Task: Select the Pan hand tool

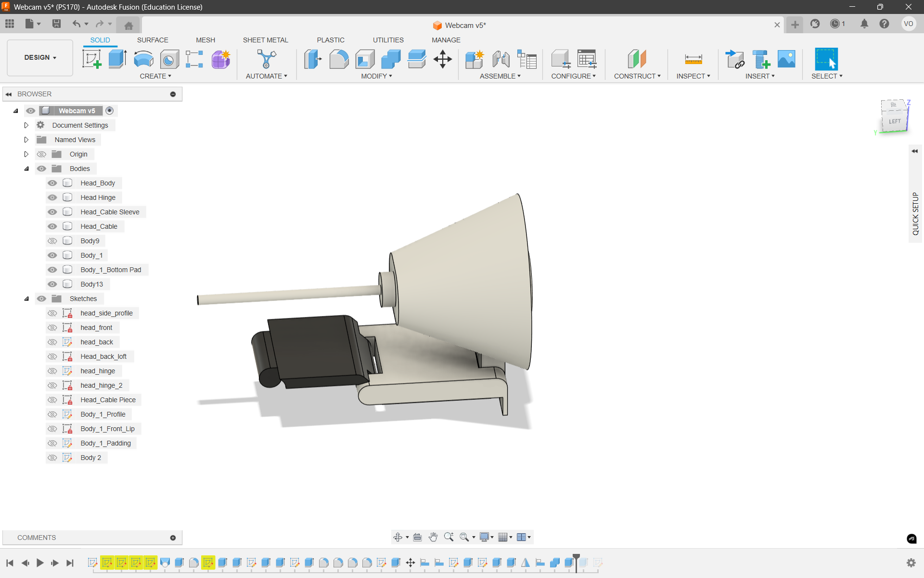Action: pyautogui.click(x=433, y=537)
